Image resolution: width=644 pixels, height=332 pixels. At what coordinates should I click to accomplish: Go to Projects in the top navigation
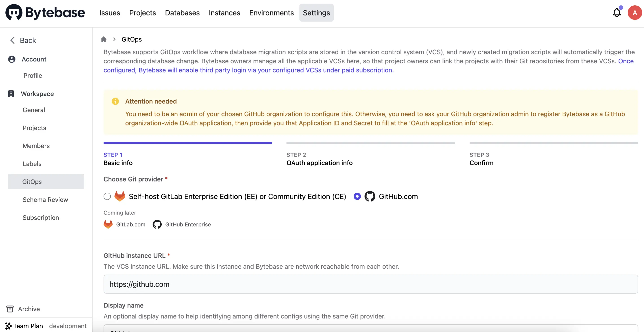(142, 13)
